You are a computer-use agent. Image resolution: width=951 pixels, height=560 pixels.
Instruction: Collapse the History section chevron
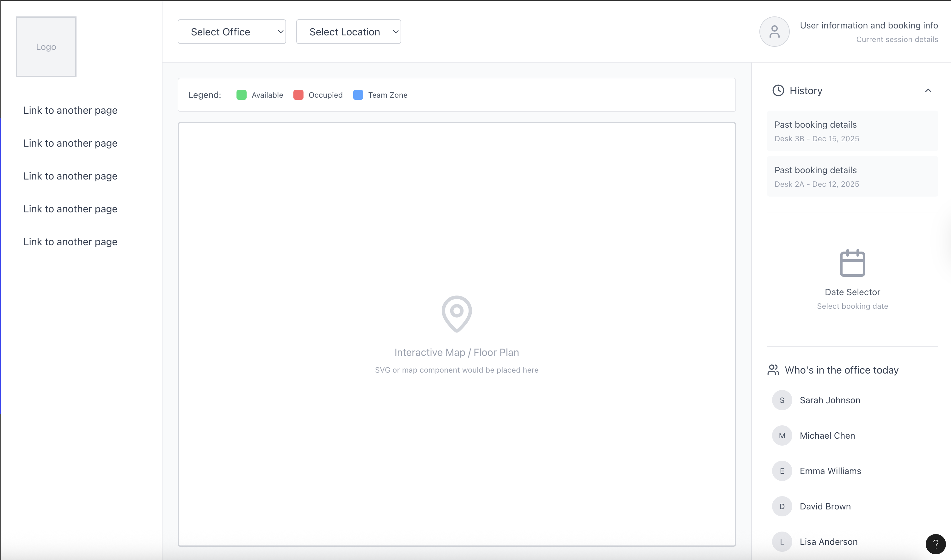pos(928,91)
